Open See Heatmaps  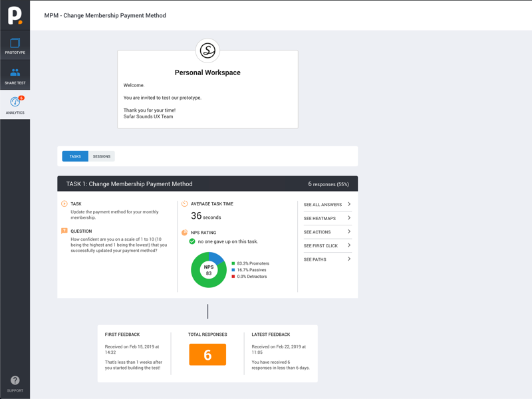tap(327, 218)
